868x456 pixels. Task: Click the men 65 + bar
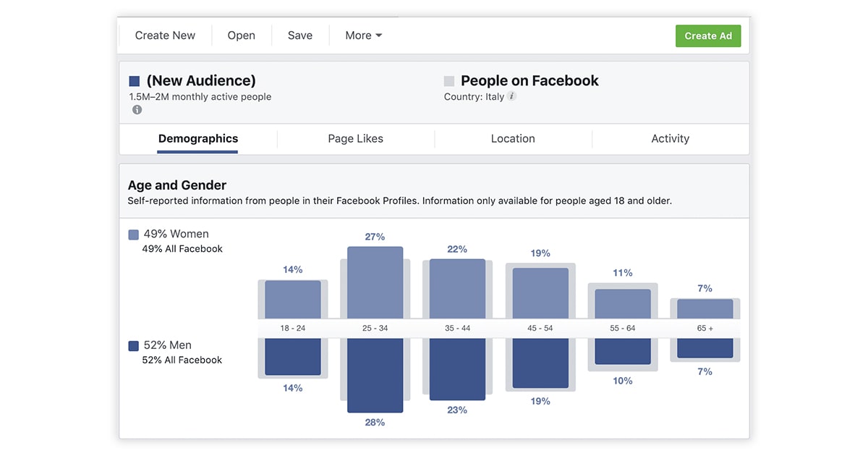705,348
